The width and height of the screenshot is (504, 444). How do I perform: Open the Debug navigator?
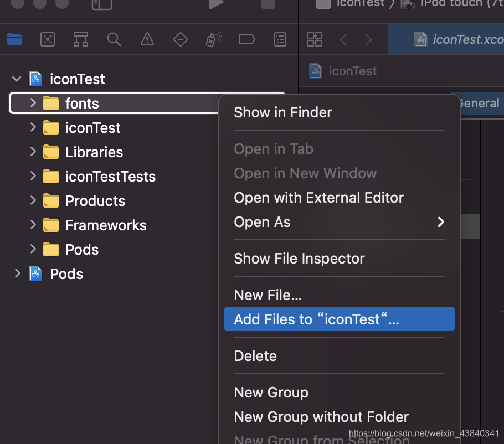coord(214,39)
